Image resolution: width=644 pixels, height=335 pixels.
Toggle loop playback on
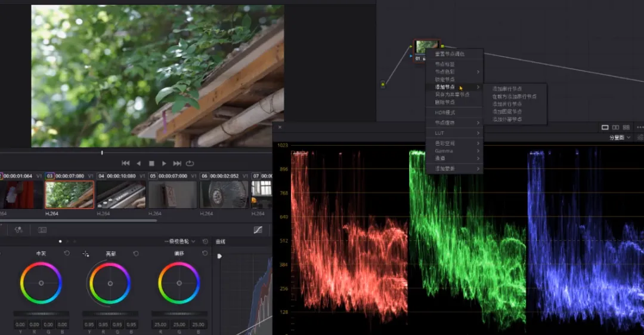tap(190, 163)
